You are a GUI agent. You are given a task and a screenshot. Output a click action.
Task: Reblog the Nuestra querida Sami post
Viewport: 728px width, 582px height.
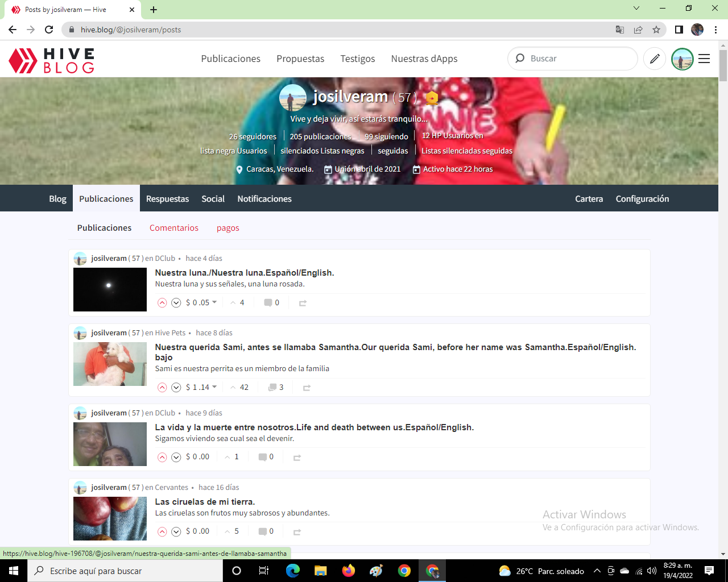point(307,388)
